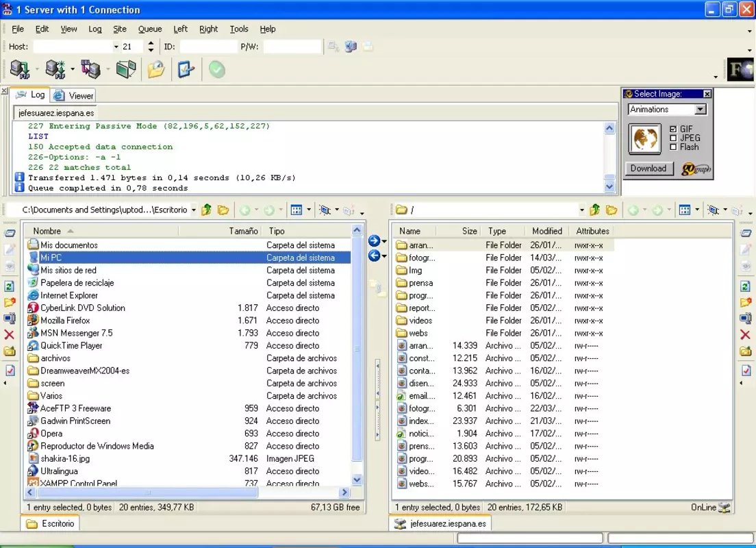Sort local list by Nombre column

(x=101, y=231)
